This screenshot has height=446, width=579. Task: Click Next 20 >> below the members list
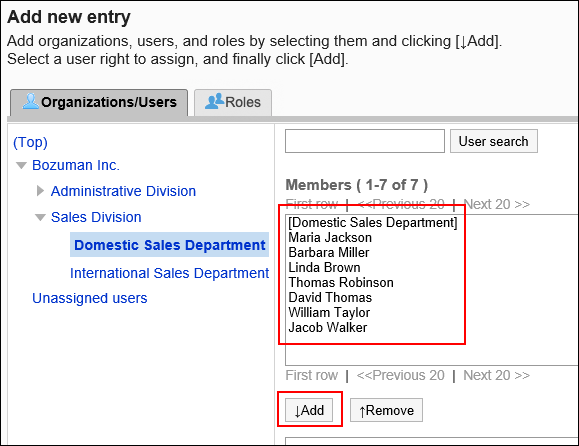point(496,375)
